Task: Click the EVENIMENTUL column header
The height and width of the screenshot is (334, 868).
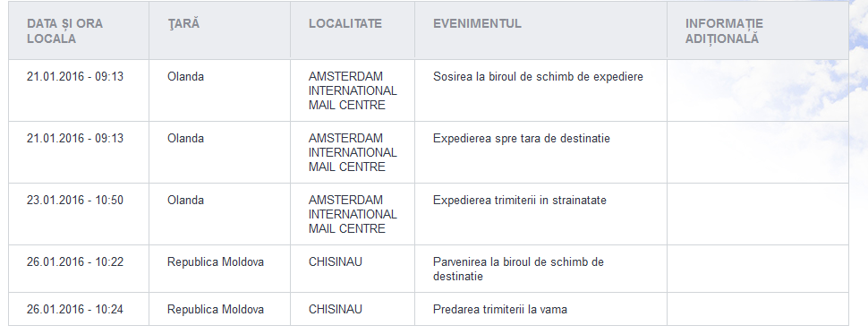Action: coord(477,24)
